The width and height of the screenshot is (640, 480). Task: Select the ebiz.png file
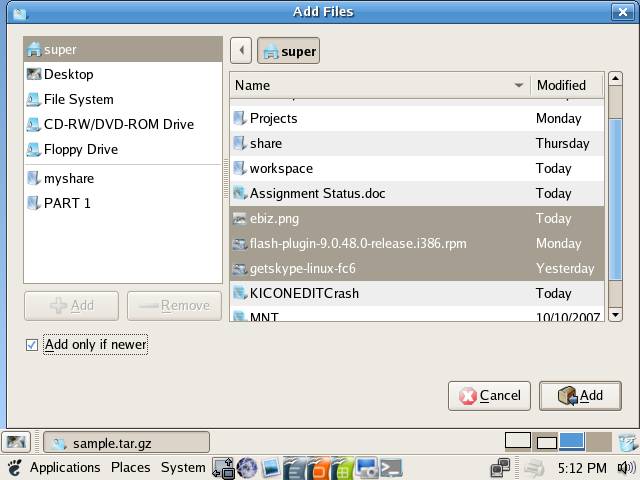coord(274,218)
